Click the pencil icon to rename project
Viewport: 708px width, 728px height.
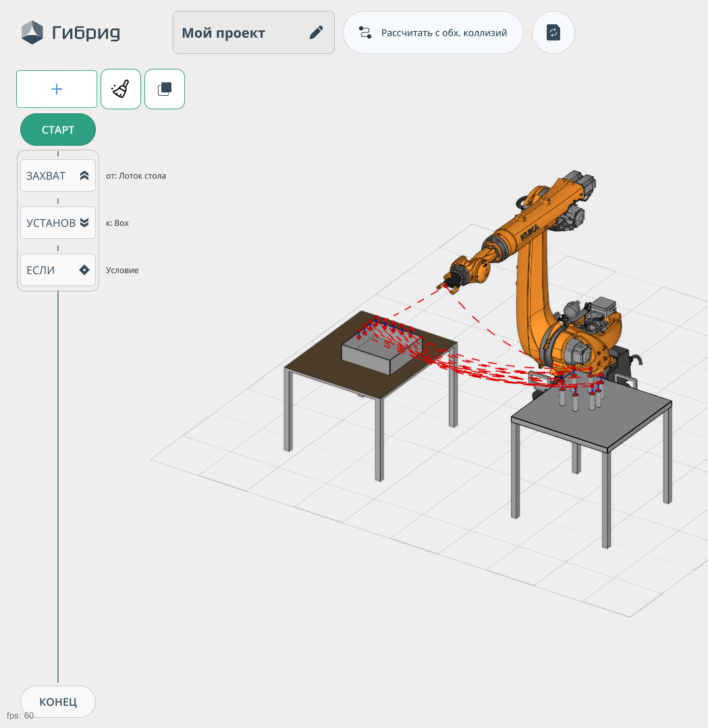pyautogui.click(x=316, y=32)
